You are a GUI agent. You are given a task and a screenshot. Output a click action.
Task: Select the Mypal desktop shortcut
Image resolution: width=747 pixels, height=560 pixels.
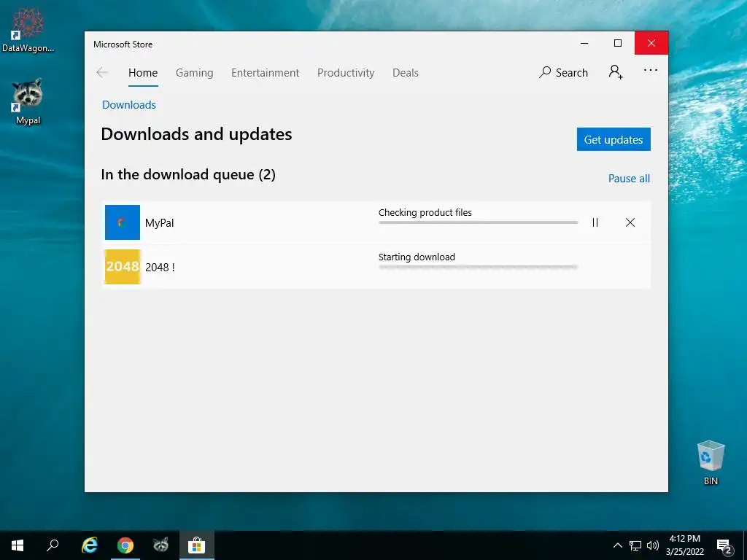click(x=28, y=102)
